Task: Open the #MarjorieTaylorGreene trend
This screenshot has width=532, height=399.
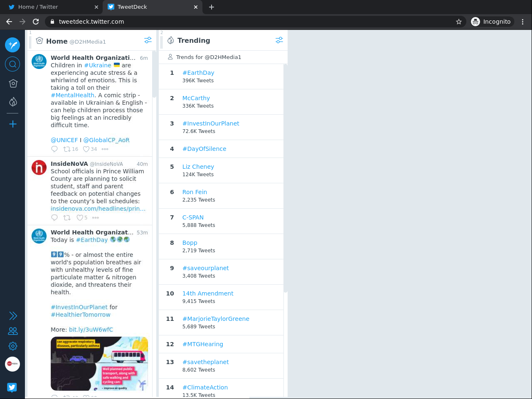Action: (216, 319)
